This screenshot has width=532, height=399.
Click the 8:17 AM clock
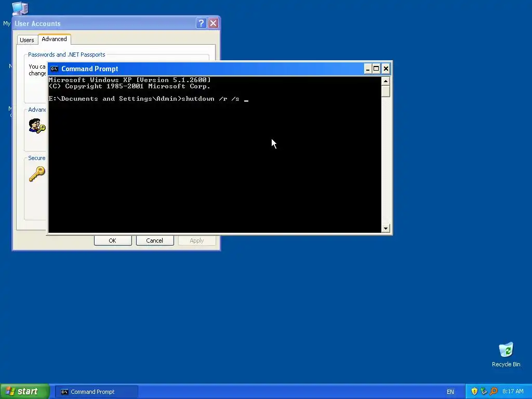point(513,391)
